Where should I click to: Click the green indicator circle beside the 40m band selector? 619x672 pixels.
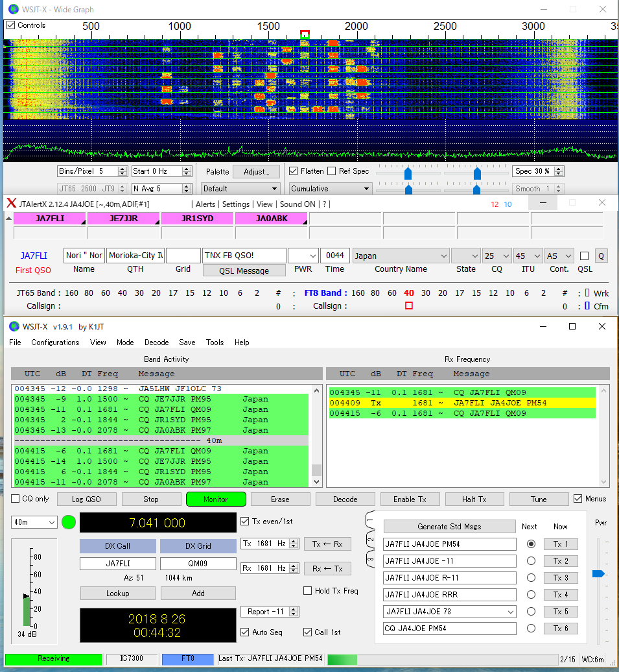pos(69,522)
